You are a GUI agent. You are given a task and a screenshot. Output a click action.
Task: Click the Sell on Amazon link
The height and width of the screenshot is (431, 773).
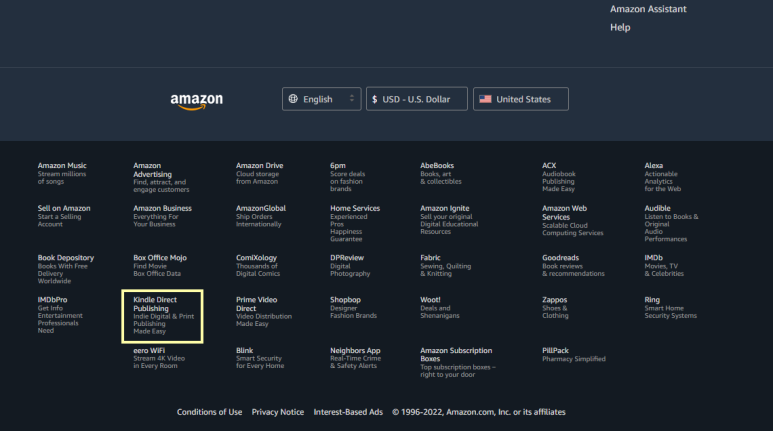click(64, 216)
